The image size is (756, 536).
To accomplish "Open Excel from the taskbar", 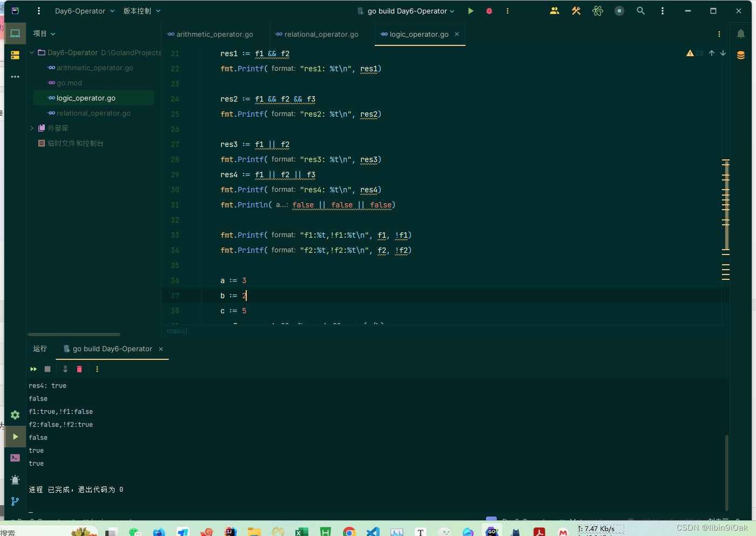I will [x=301, y=532].
